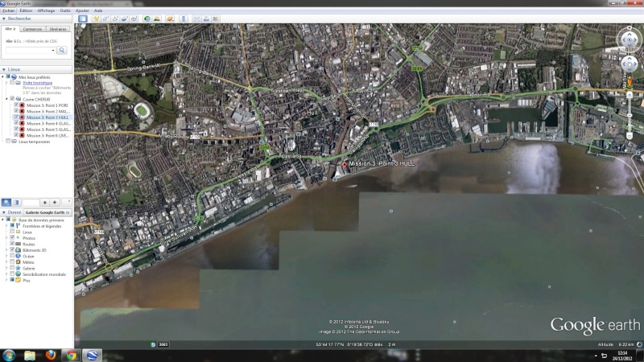Move selected place up with up arrow
Viewport: 644px width, 362px height.
44,203
